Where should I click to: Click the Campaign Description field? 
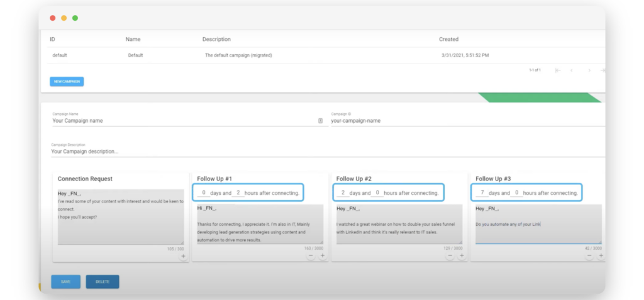coord(314,152)
